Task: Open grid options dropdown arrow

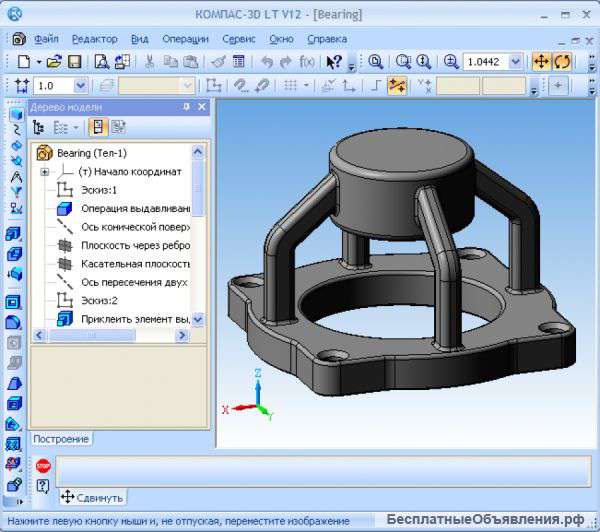Action: coord(307,85)
